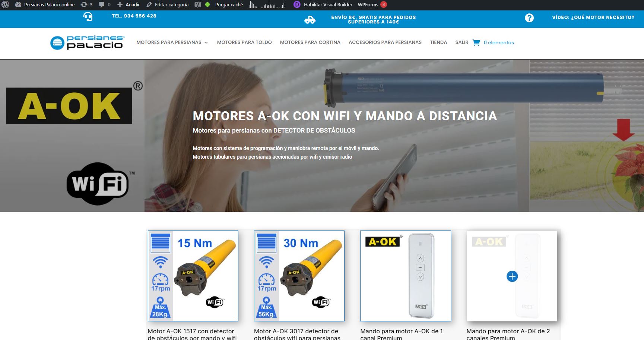Expand the Motores para persianas dropdown chevron

pos(206,43)
